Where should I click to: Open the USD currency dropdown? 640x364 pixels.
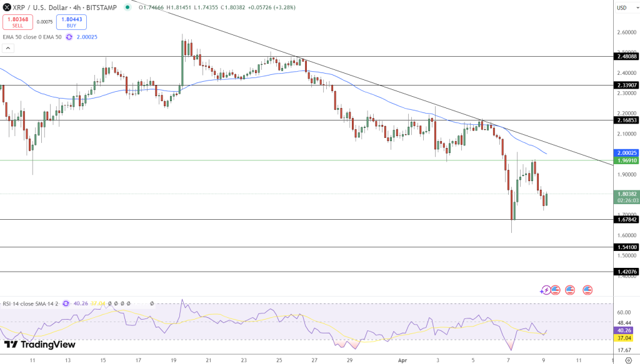coord(627,7)
